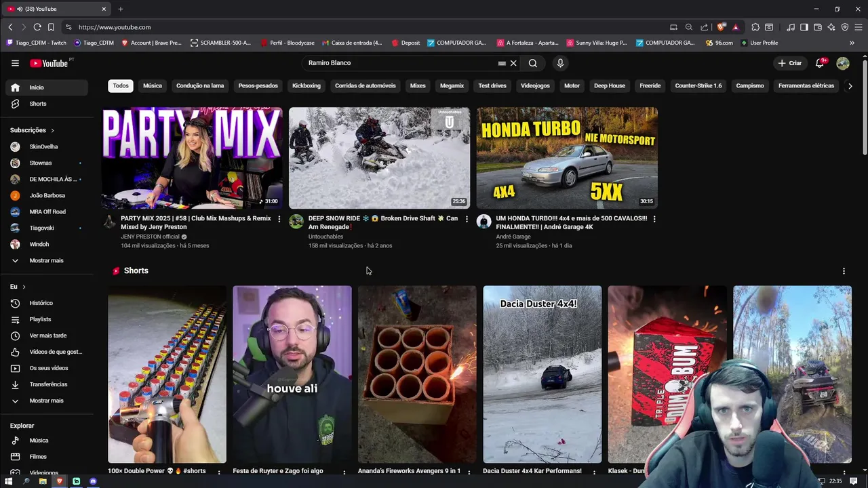Open JENY PRESTON official channel

[x=150, y=237]
